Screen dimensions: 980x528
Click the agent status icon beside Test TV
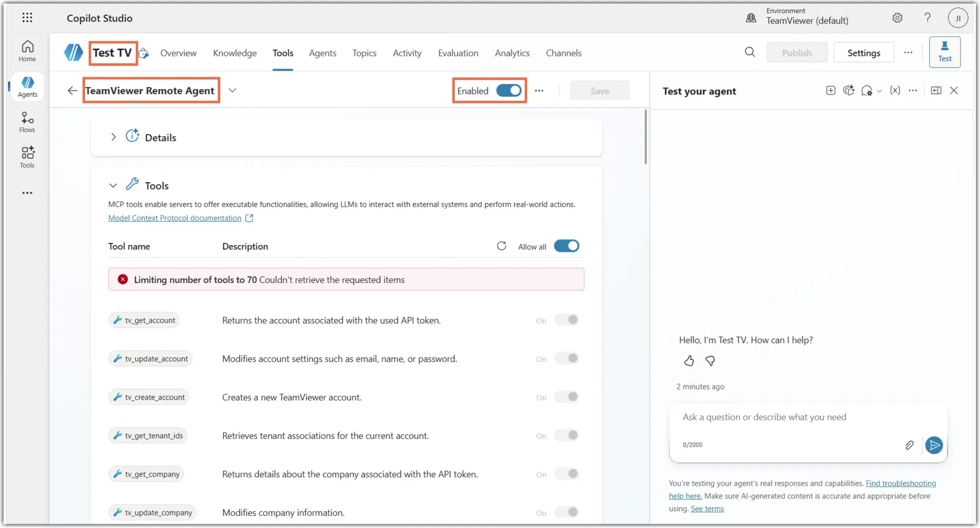(x=144, y=53)
